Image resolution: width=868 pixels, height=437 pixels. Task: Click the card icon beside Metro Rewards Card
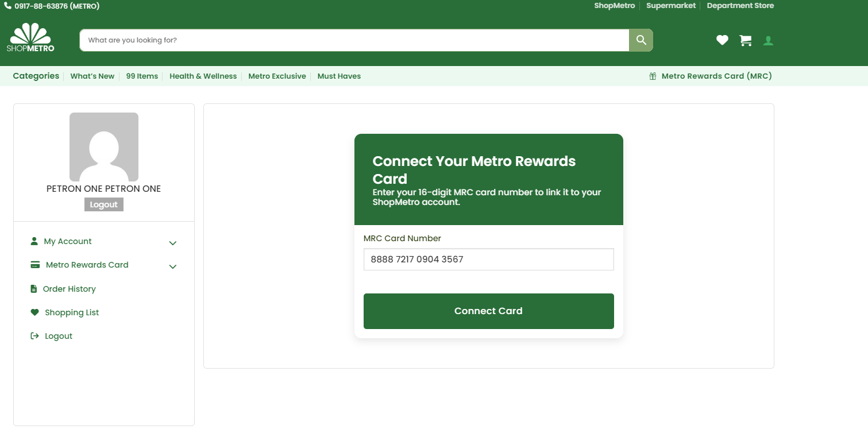(x=35, y=265)
